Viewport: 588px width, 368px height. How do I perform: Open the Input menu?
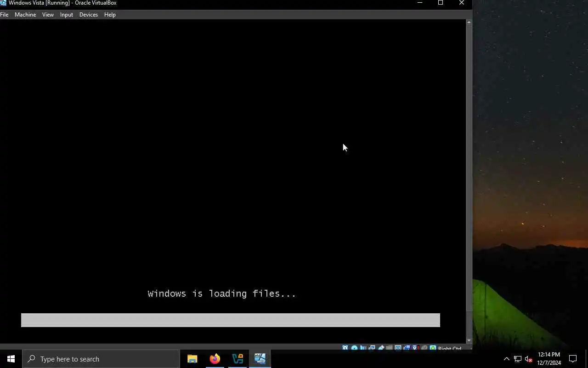pyautogui.click(x=67, y=15)
